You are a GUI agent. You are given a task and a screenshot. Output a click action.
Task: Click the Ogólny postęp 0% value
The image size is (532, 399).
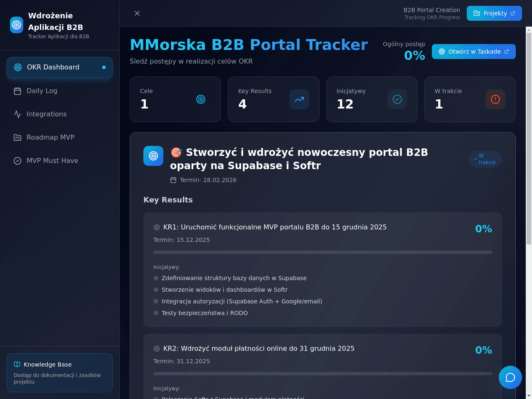coord(414,56)
